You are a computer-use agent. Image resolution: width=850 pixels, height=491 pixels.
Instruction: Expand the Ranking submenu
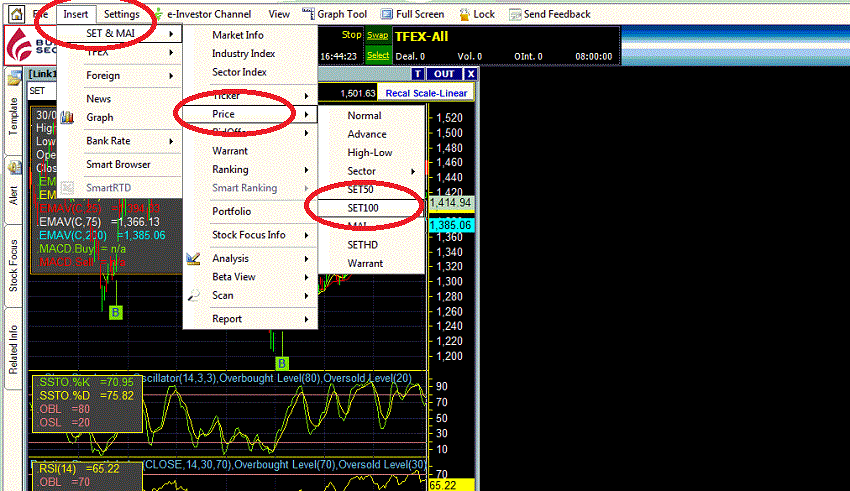coord(250,169)
